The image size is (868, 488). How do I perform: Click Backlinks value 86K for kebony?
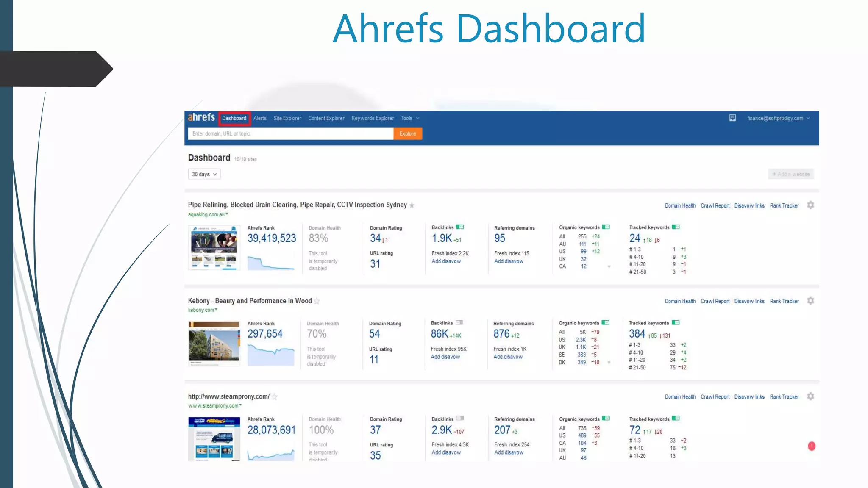click(x=440, y=334)
